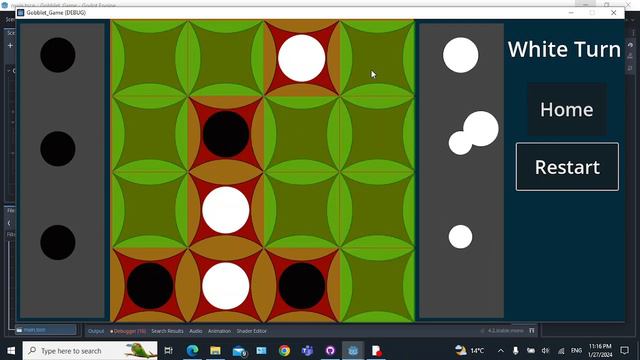Screen dimensions: 640x360
Task: Click the plus icon in Godot's Scene dock
Action: coord(10,45)
